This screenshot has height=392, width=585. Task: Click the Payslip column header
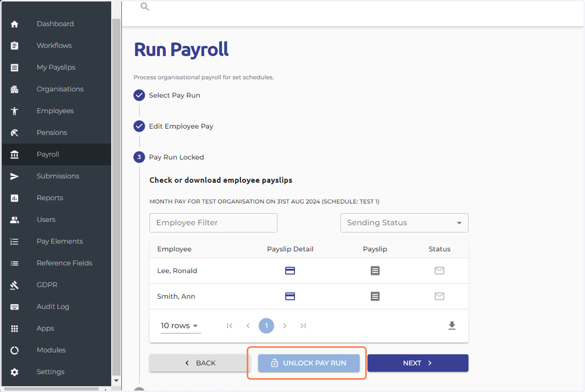[375, 249]
